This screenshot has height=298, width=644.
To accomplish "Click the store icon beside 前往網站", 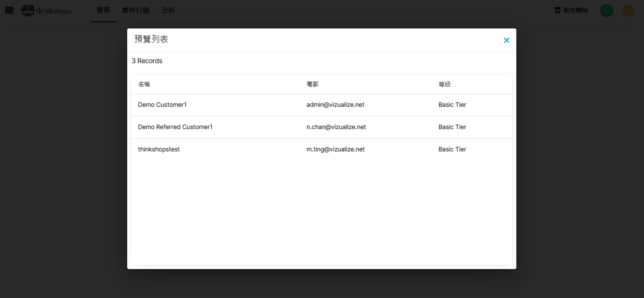I will (x=557, y=10).
